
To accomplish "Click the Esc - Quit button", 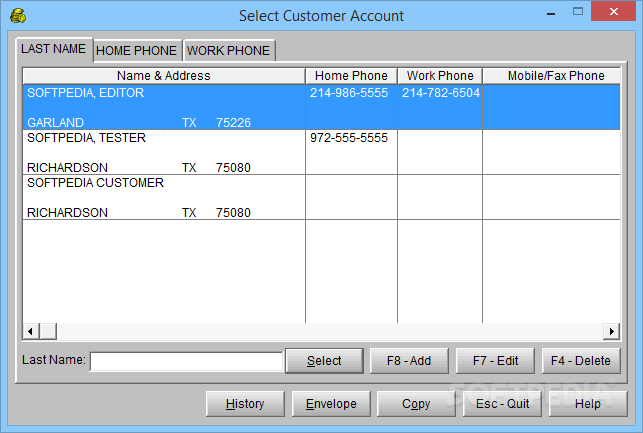I will pyautogui.click(x=502, y=404).
